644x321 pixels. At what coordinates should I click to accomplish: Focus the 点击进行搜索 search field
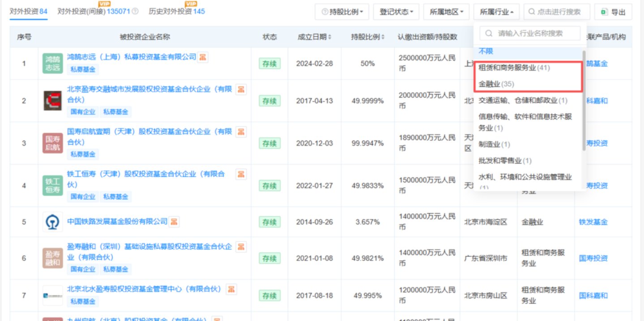pyautogui.click(x=557, y=12)
